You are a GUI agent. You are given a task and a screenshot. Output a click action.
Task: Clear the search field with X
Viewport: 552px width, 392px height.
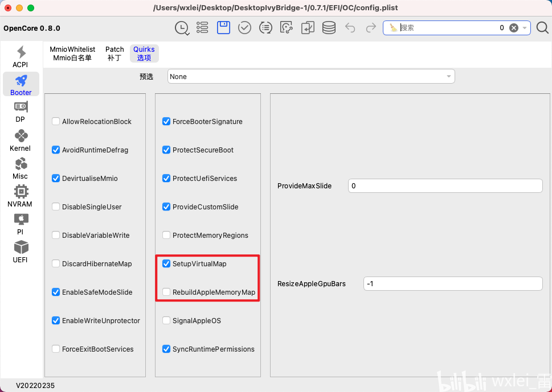click(x=514, y=28)
